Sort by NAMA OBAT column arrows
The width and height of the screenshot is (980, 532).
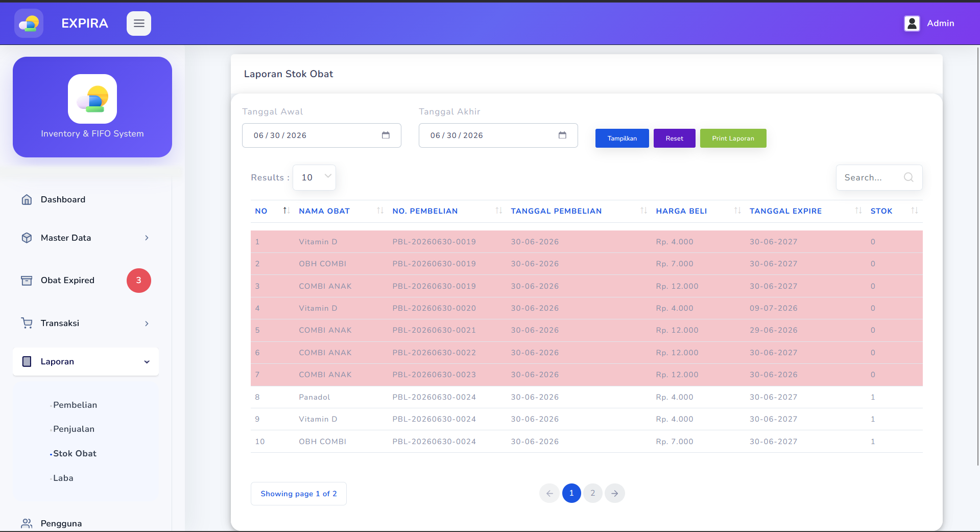click(380, 211)
